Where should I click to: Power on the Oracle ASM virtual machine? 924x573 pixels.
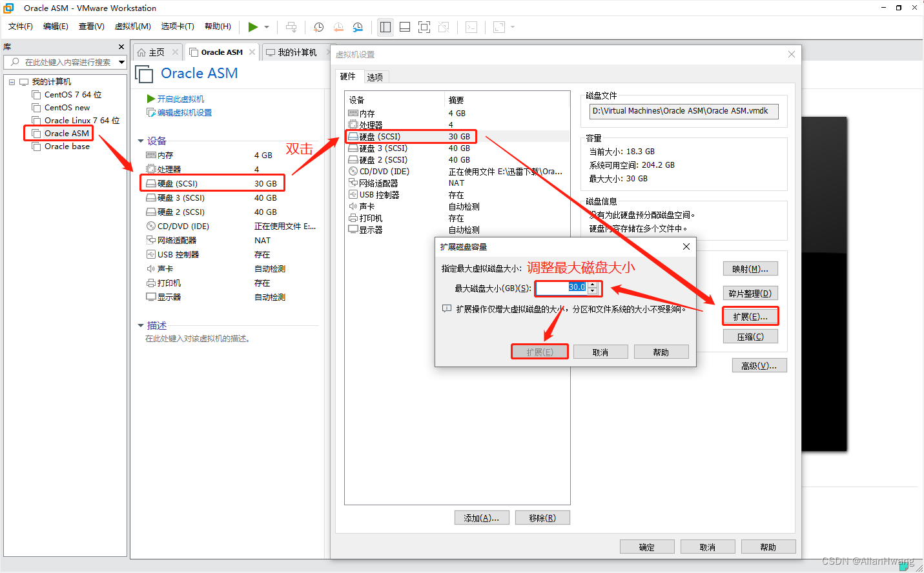pyautogui.click(x=253, y=27)
